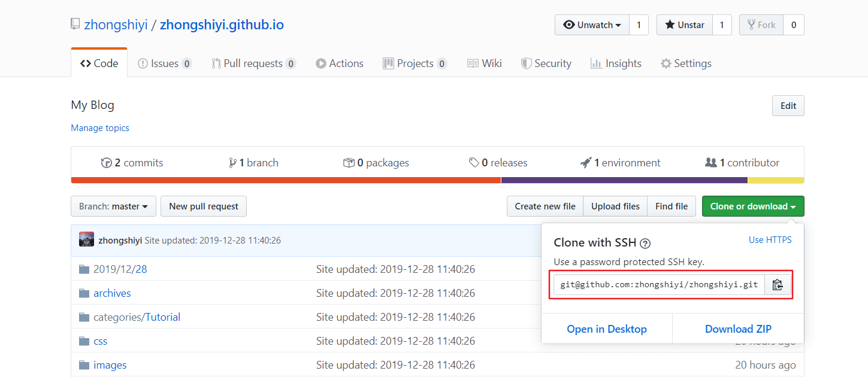Open the archives folder
The height and width of the screenshot is (377, 868).
pos(112,293)
